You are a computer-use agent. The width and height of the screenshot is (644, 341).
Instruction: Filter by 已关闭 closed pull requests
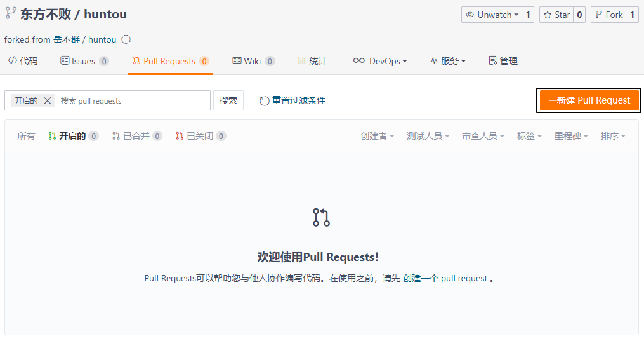point(200,136)
